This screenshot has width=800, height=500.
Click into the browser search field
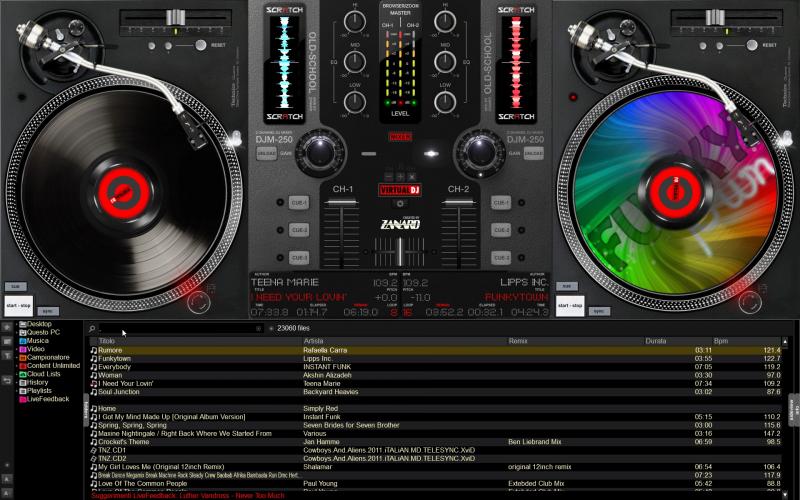(x=180, y=329)
